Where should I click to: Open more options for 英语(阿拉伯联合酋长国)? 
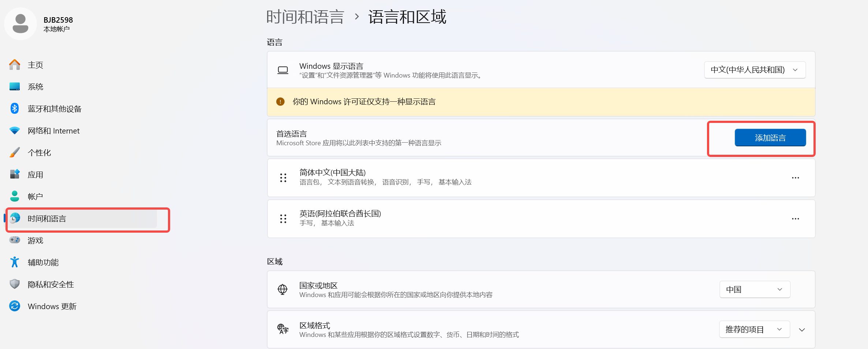click(796, 219)
